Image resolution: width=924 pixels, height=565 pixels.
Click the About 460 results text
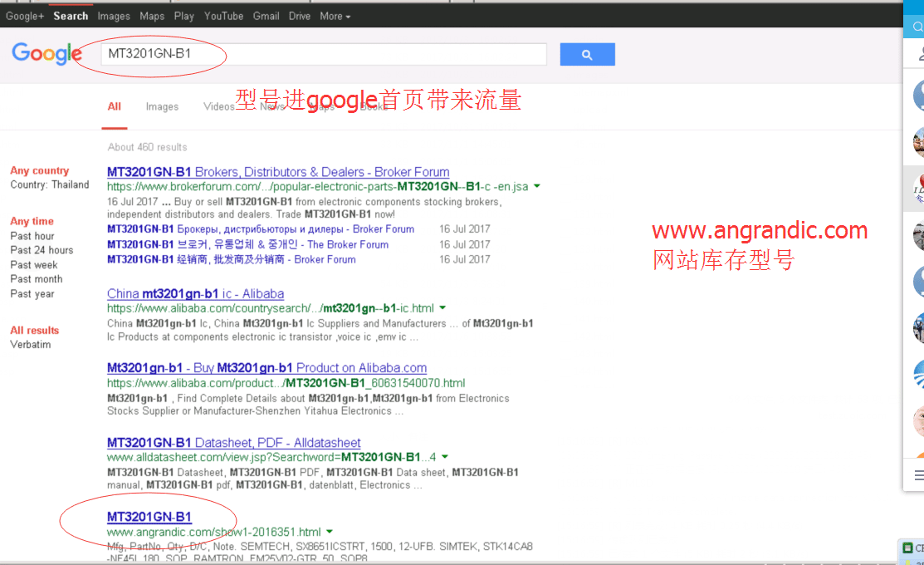click(147, 147)
